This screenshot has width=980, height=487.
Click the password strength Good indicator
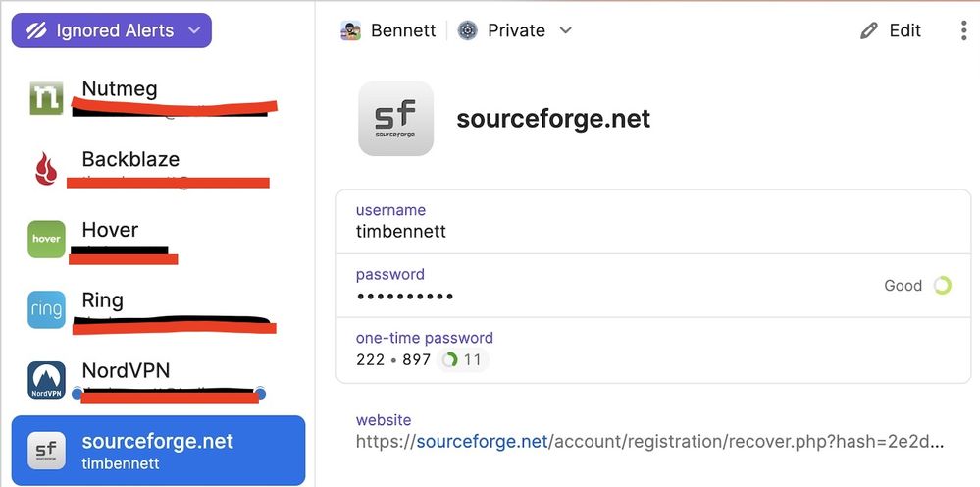[x=917, y=286]
